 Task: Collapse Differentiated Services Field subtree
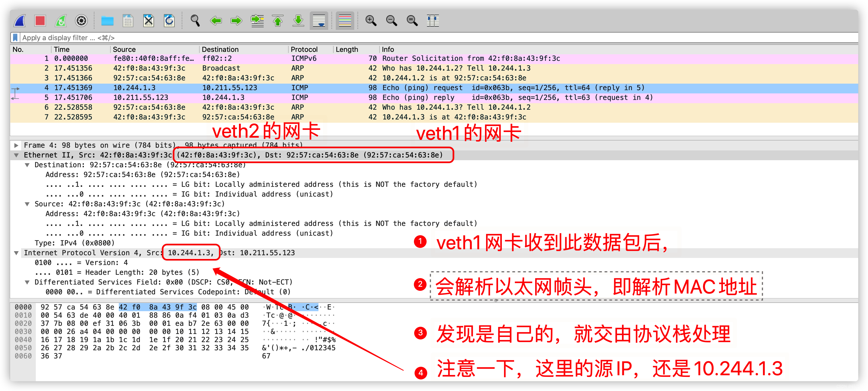[x=27, y=282]
